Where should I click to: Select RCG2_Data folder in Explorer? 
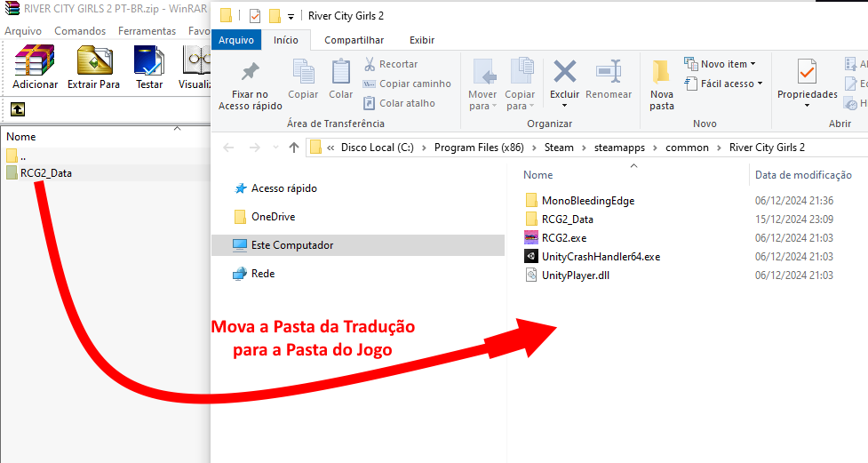coord(559,220)
